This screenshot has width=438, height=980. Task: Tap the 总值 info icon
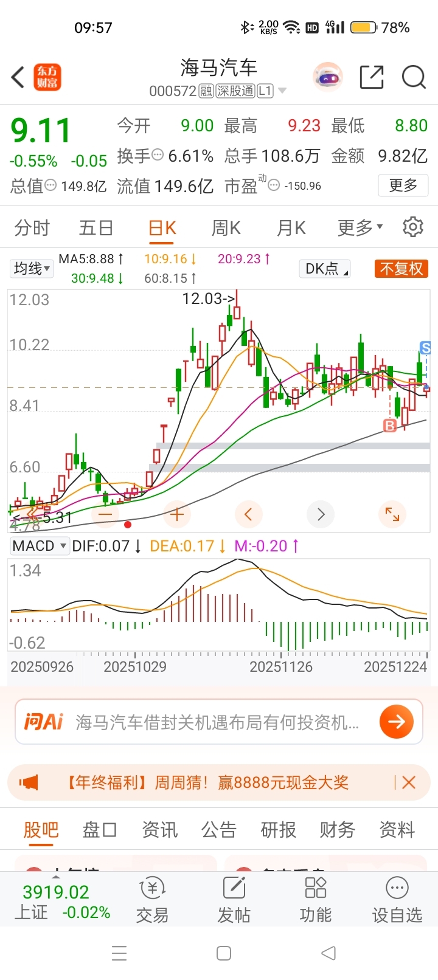click(x=51, y=185)
